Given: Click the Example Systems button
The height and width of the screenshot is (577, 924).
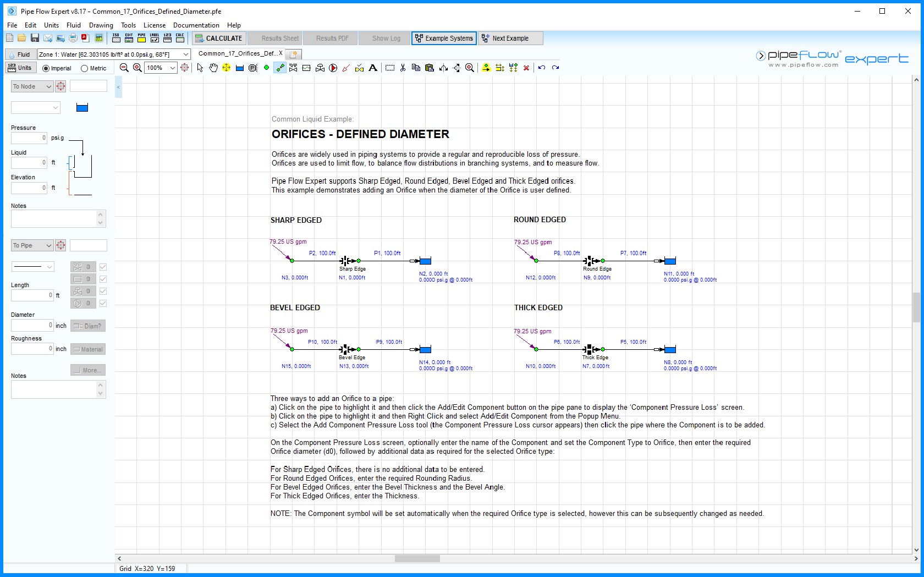Looking at the screenshot, I should pyautogui.click(x=444, y=38).
